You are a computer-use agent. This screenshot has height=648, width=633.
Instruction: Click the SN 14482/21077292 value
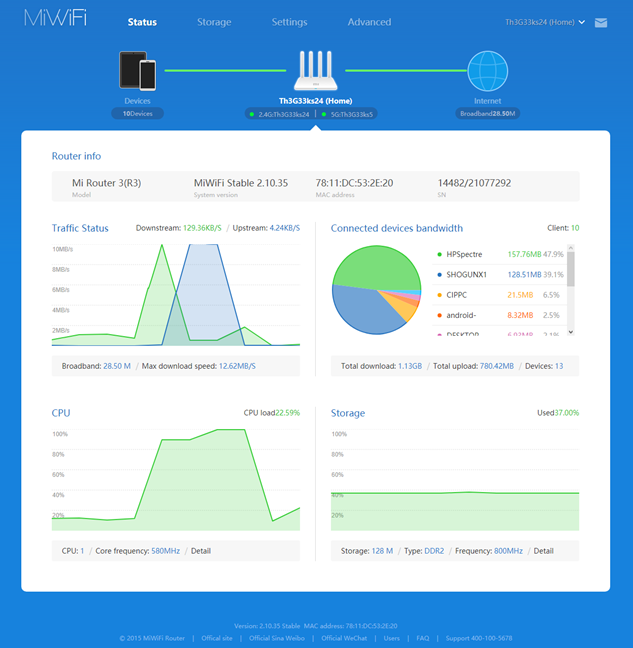coord(474,183)
